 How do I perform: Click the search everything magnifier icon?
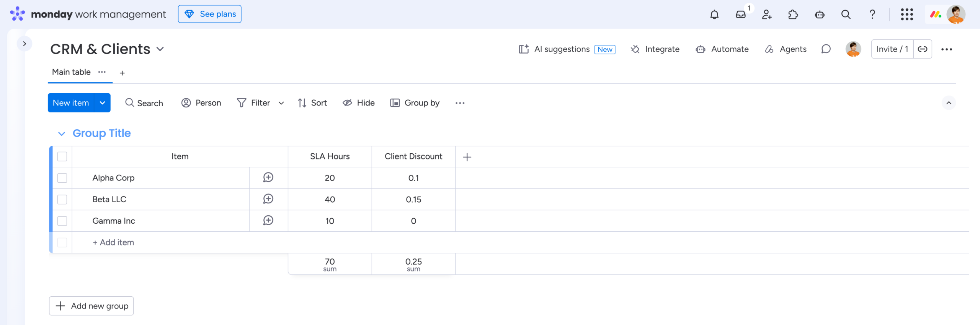click(846, 15)
